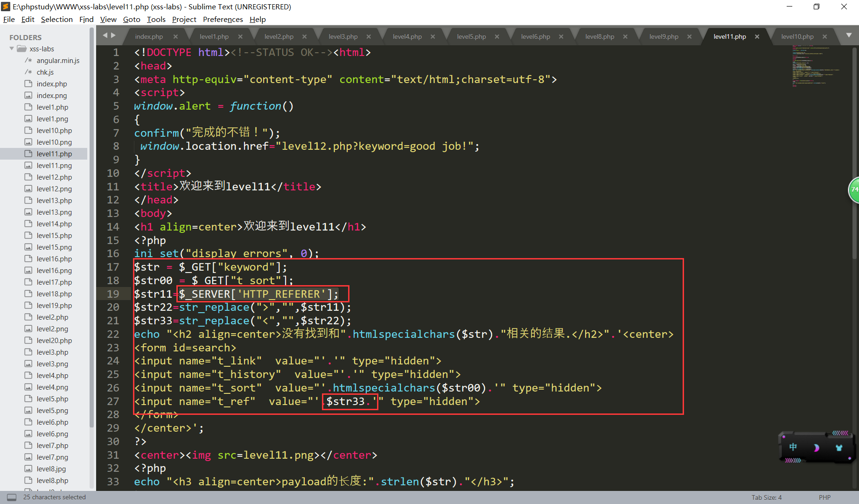Go to next tab with right arrow

pos(113,35)
